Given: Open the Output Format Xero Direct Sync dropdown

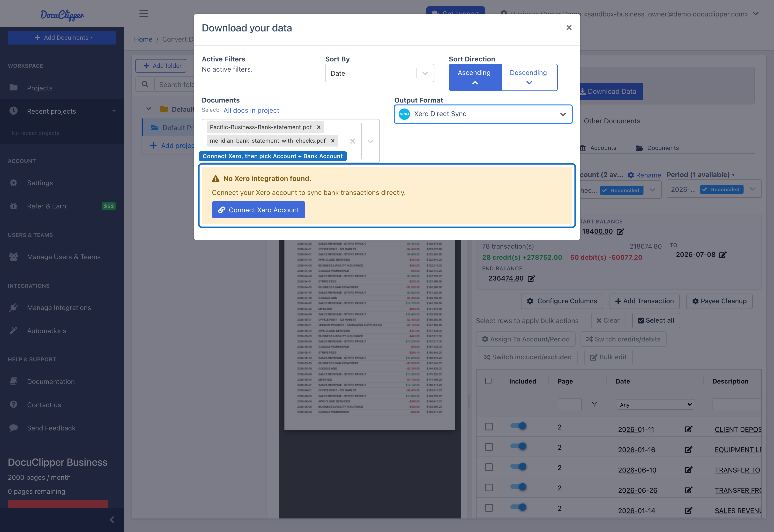Looking at the screenshot, I should pyautogui.click(x=483, y=114).
